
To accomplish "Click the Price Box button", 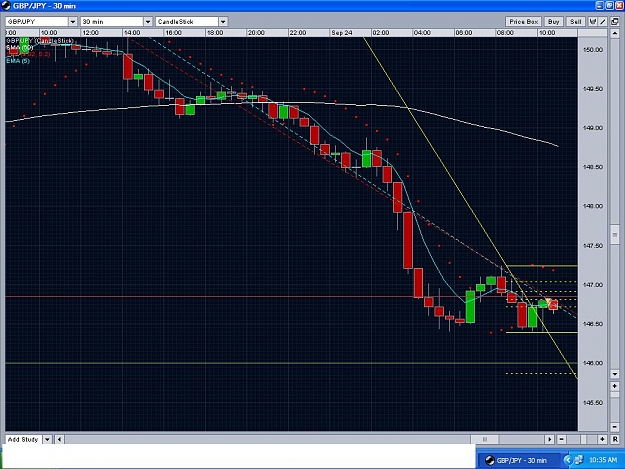I will click(523, 22).
